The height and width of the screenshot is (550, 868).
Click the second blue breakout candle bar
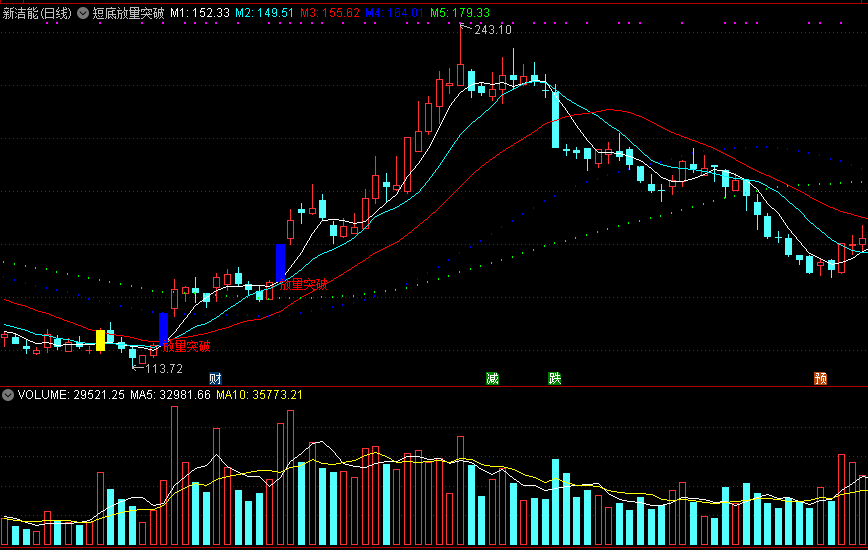[281, 263]
